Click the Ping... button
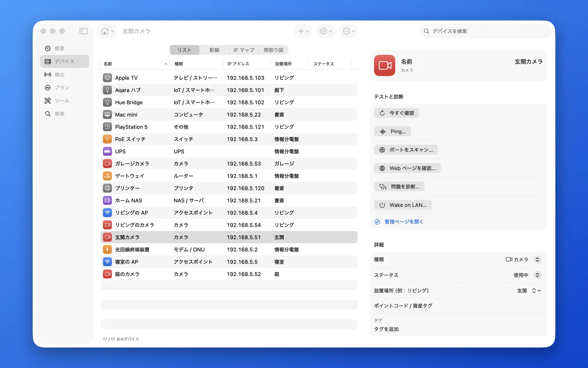The image size is (588, 368). [x=392, y=131]
